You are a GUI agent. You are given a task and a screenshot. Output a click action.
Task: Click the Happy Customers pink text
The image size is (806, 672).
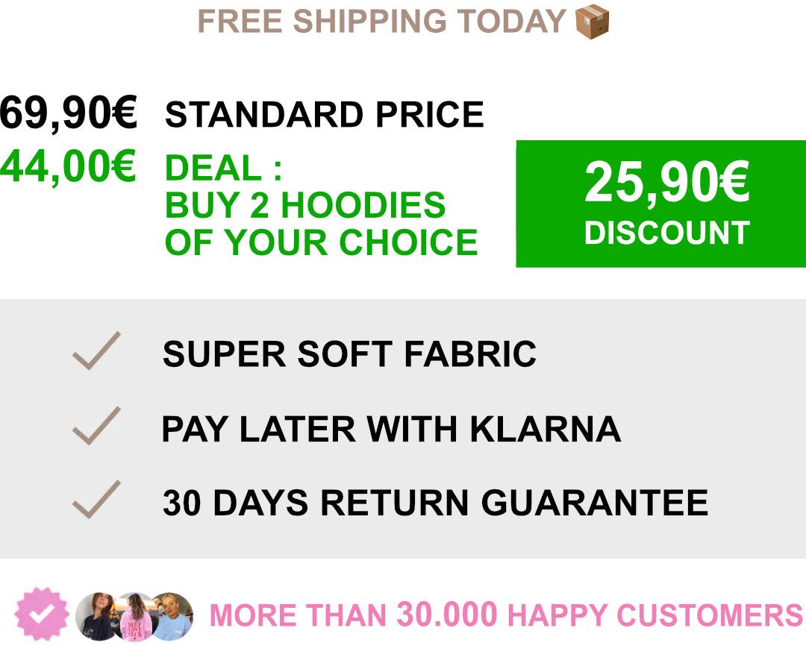click(654, 616)
